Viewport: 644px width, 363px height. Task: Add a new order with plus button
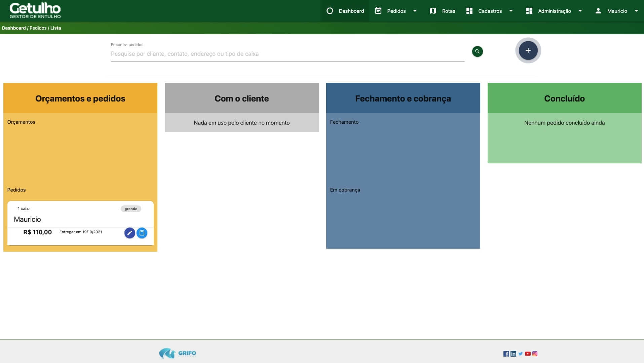pos(528,50)
